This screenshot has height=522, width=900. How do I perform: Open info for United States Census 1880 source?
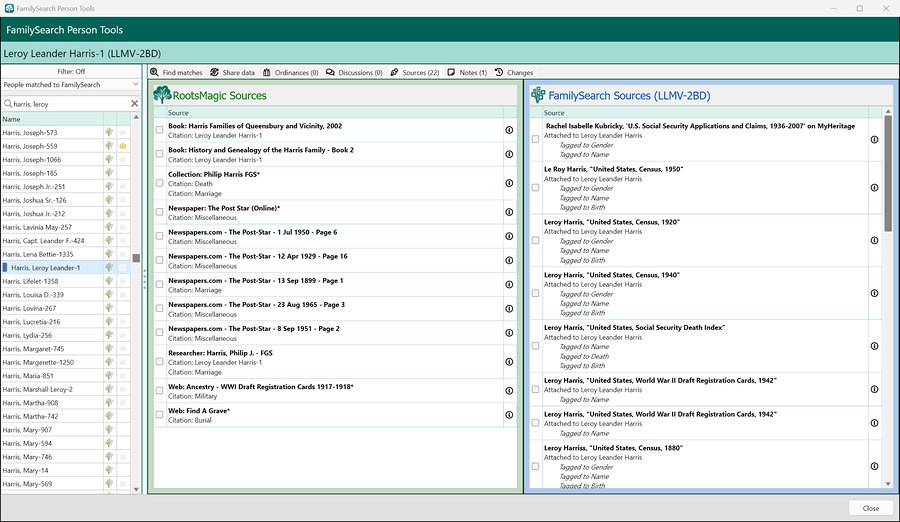point(874,466)
